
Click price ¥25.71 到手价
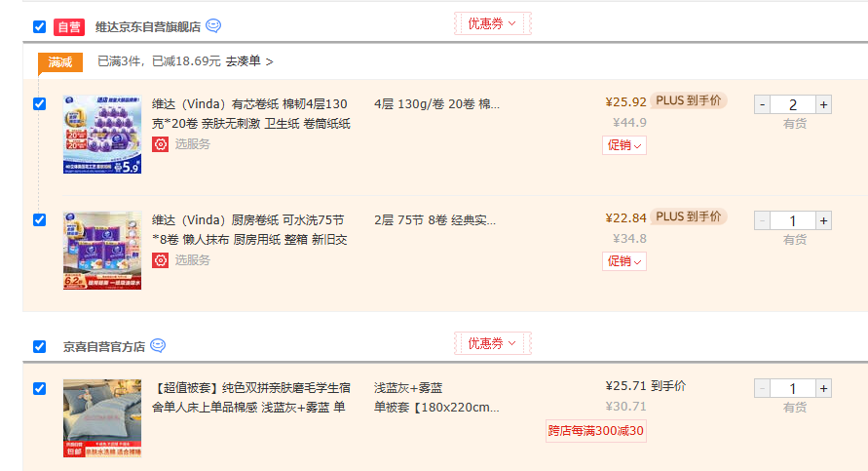point(646,385)
